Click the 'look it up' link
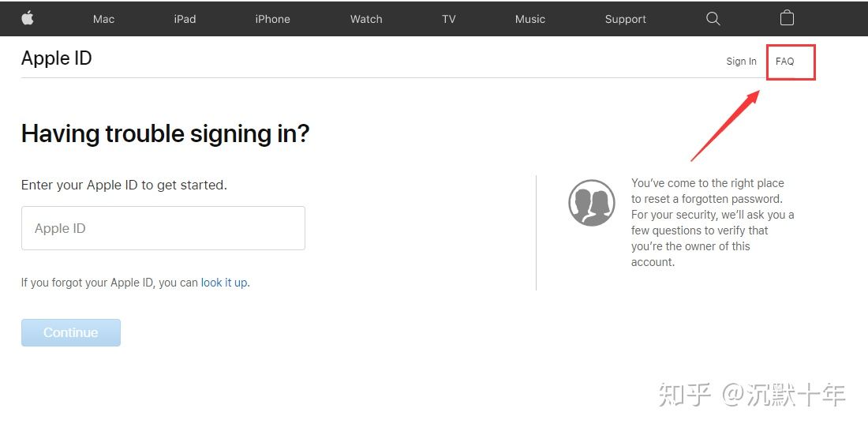Screen dimensions: 868x431 coord(223,283)
